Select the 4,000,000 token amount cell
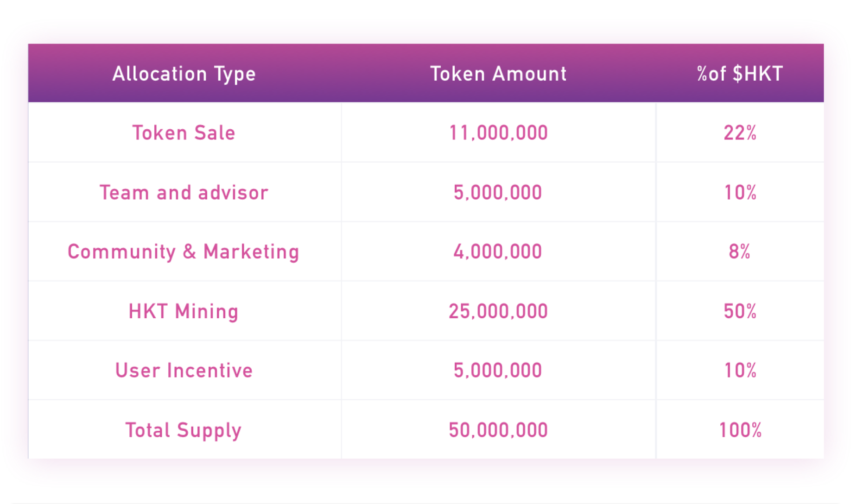 click(498, 252)
